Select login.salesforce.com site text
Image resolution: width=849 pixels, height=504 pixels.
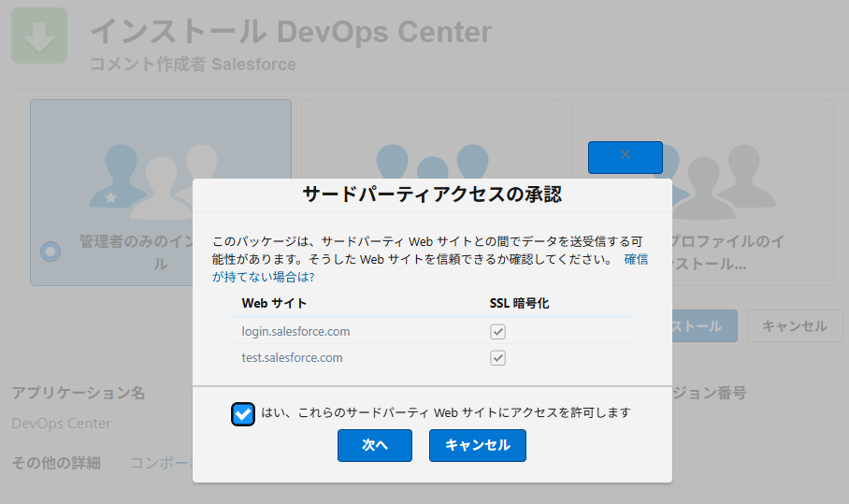[x=295, y=331]
